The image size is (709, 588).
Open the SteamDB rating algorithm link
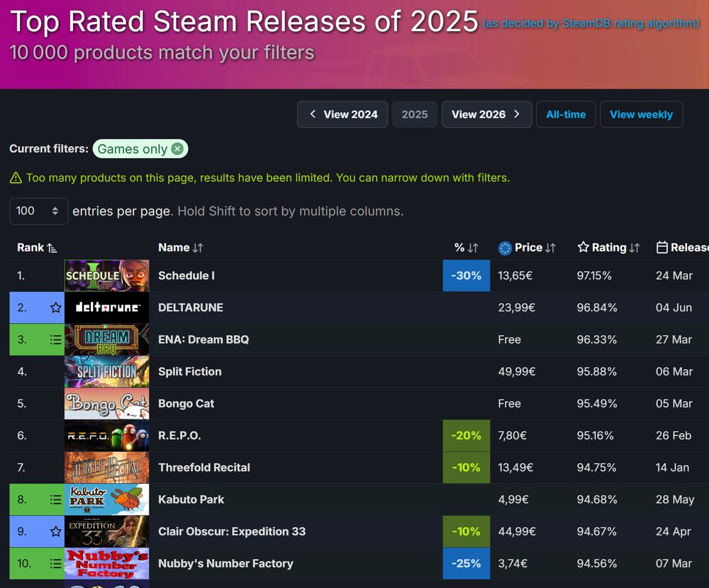[591, 23]
